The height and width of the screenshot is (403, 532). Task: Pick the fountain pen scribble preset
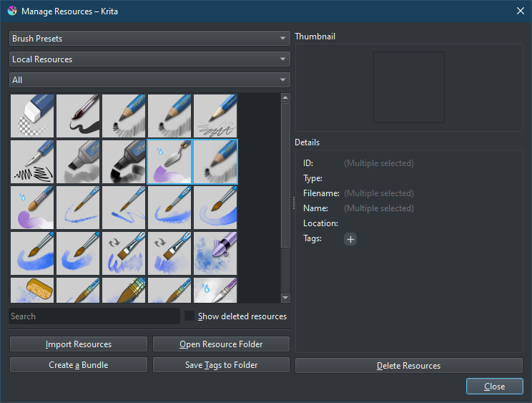(x=32, y=161)
